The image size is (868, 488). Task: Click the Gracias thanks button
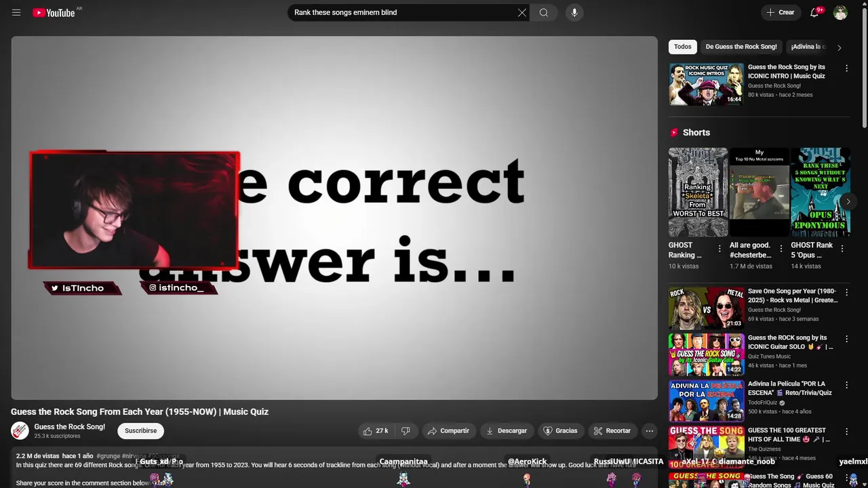pyautogui.click(x=560, y=431)
